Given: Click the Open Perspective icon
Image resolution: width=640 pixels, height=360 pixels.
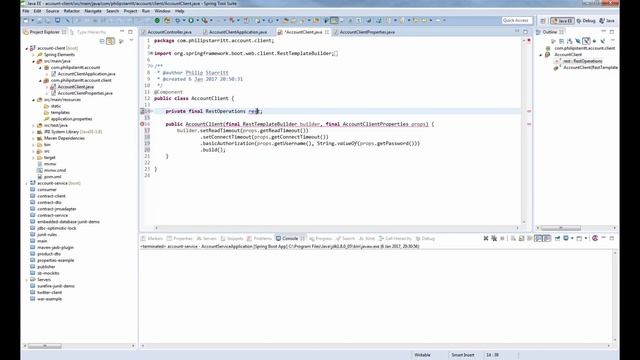Looking at the screenshot, I should pos(543,20).
